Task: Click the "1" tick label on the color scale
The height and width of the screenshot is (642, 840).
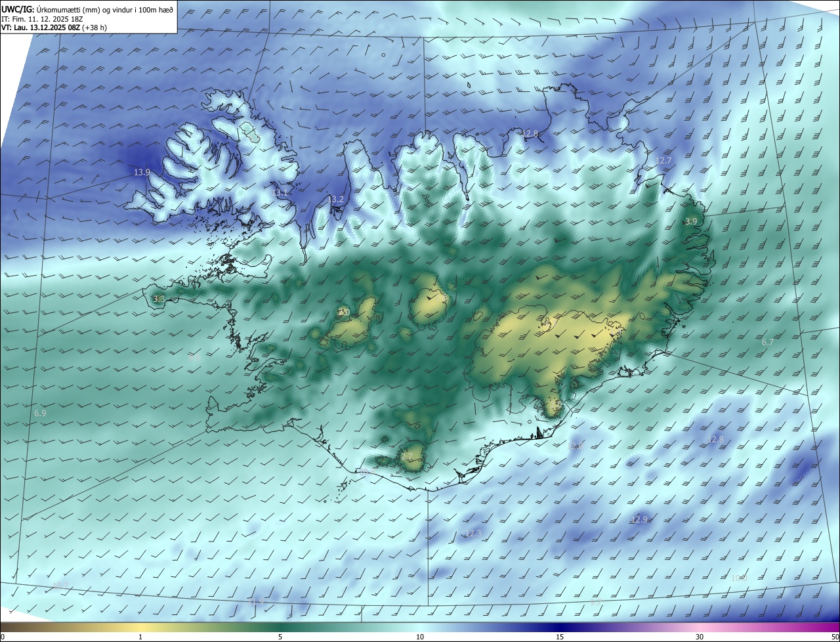Action: point(140,637)
